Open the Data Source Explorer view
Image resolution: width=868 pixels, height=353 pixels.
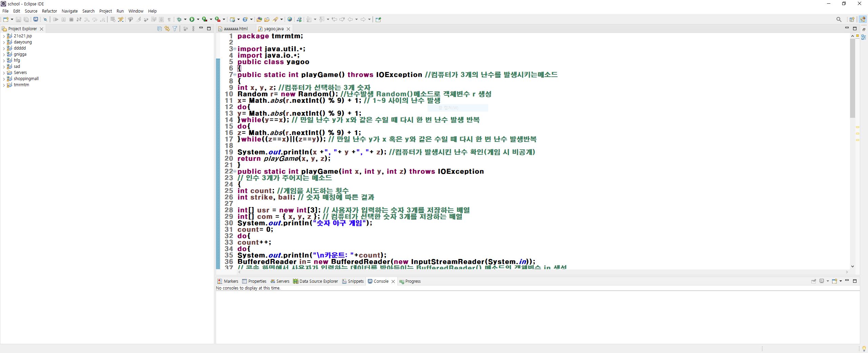click(x=316, y=281)
